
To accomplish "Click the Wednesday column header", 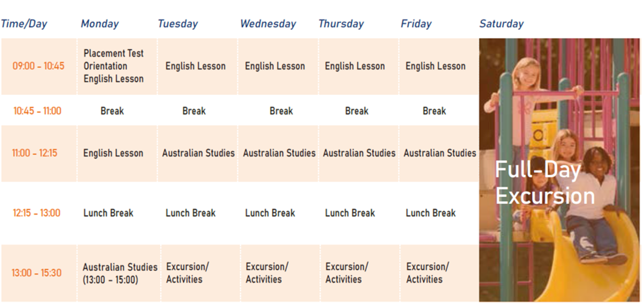I will [x=268, y=24].
